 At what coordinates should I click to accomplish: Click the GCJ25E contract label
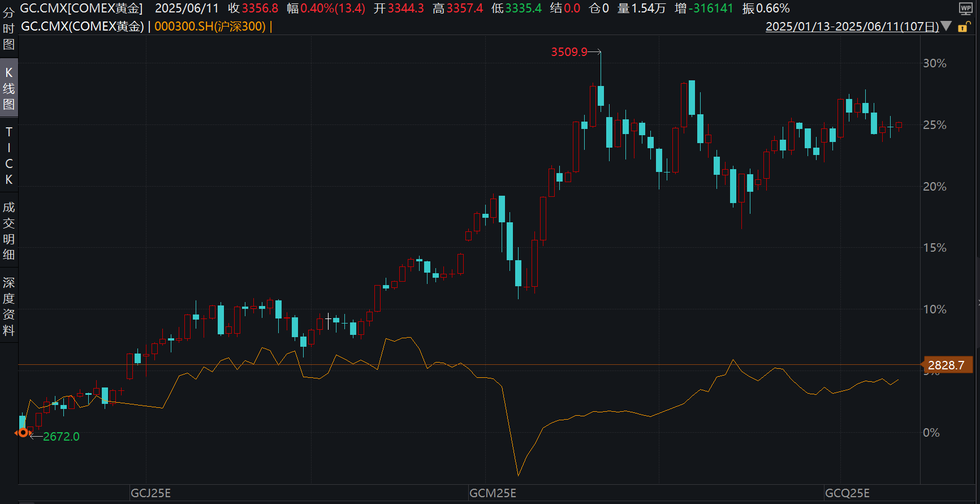tap(151, 493)
